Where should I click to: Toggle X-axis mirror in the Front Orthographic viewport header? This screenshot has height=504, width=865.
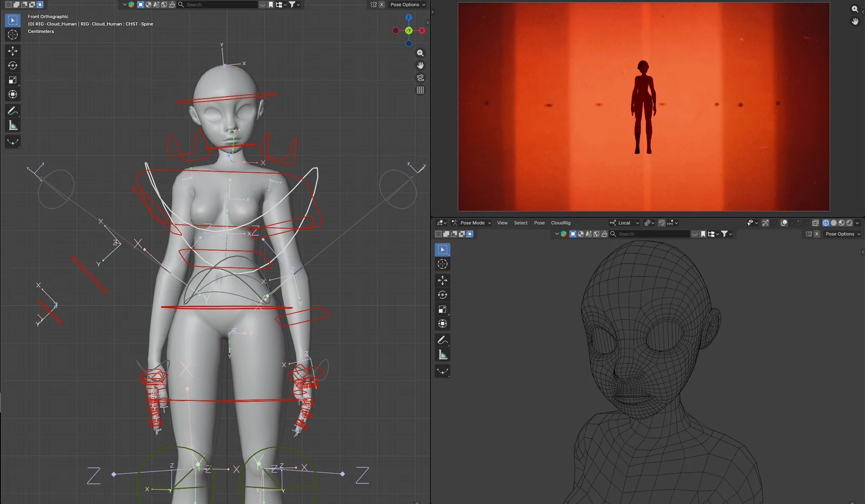382,4
